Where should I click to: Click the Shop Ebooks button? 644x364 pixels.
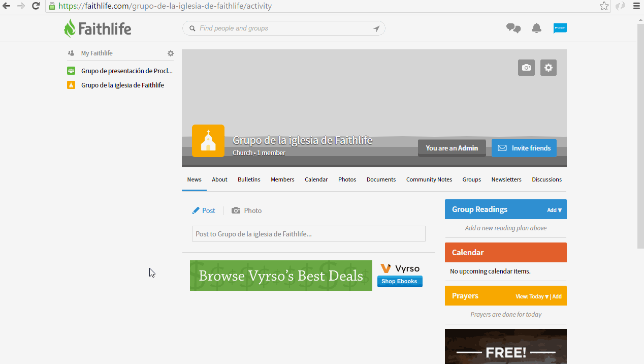point(400,281)
